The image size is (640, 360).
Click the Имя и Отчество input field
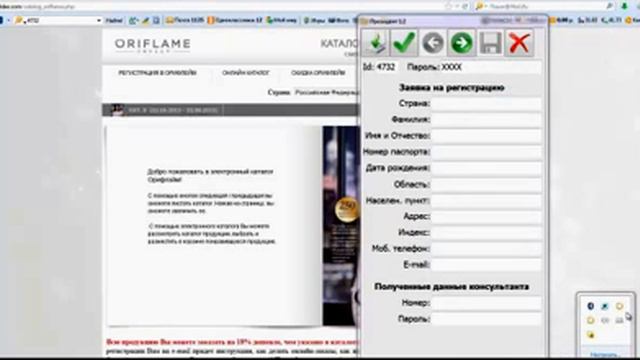(x=486, y=136)
